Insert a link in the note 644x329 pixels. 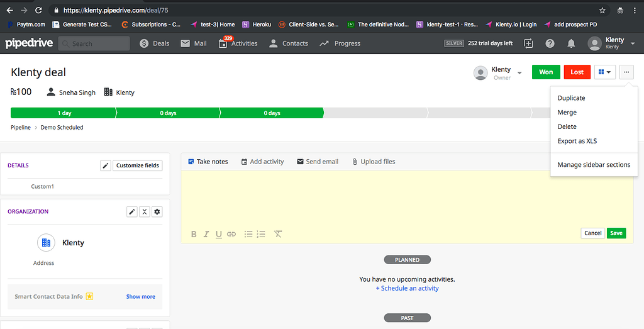231,234
